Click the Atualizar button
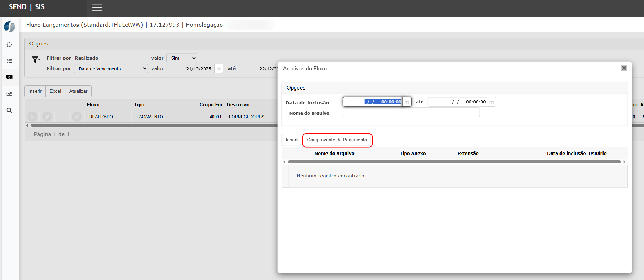The image size is (644, 280). tap(78, 91)
